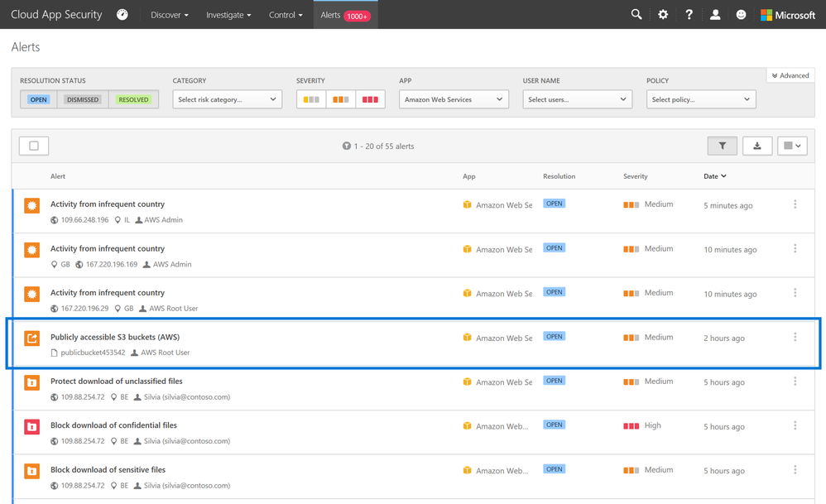This screenshot has width=826, height=504.
Task: Open the columns view dropdown
Action: point(792,146)
